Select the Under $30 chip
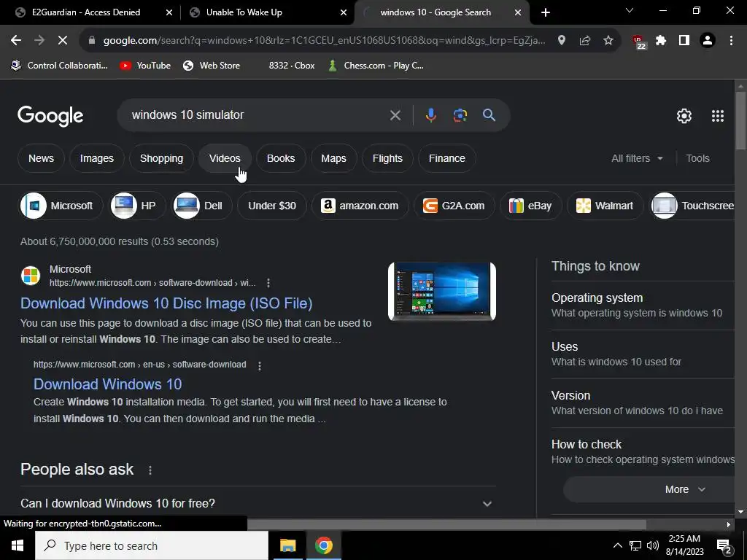Screen dimensions: 747x560 [272, 206]
